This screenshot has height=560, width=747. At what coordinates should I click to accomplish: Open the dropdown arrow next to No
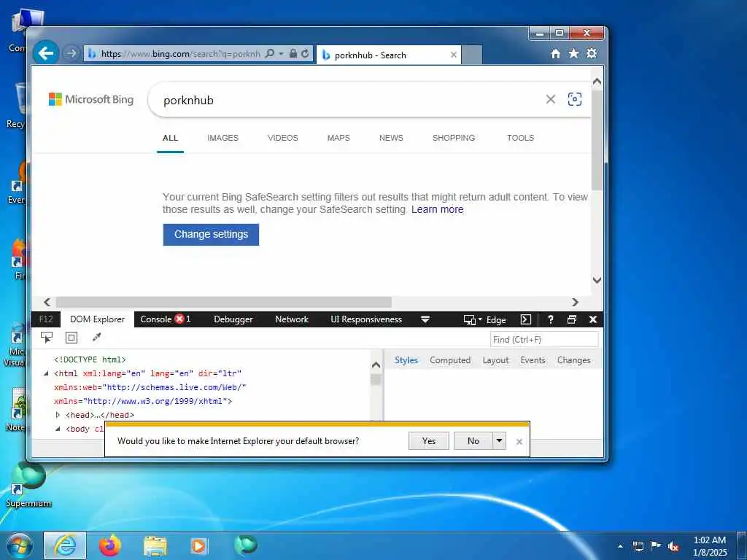[x=499, y=441]
